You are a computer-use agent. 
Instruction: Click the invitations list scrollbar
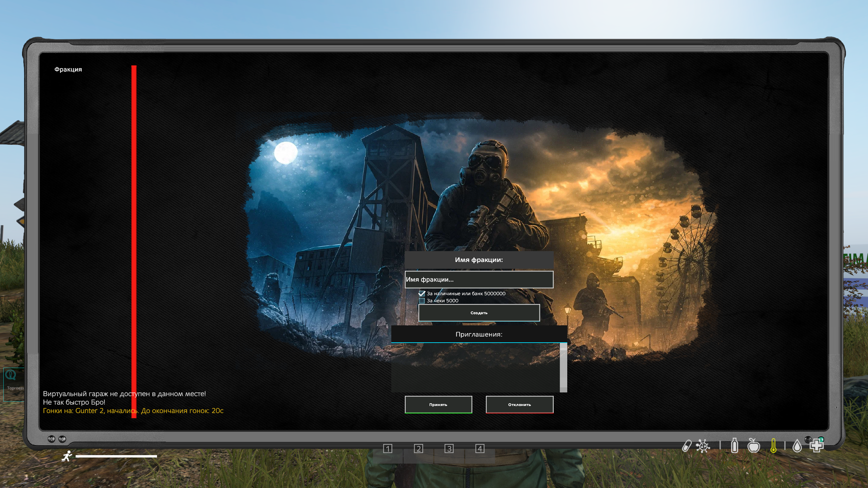[x=563, y=368]
